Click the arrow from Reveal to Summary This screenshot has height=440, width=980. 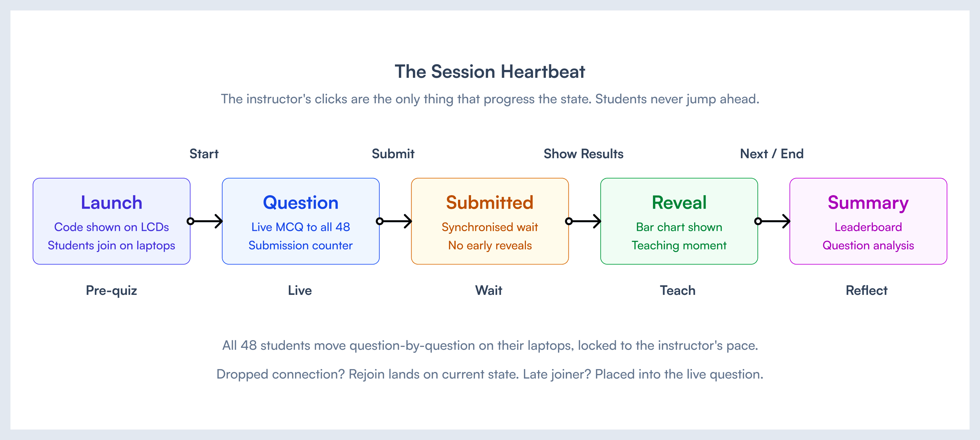pos(773,221)
